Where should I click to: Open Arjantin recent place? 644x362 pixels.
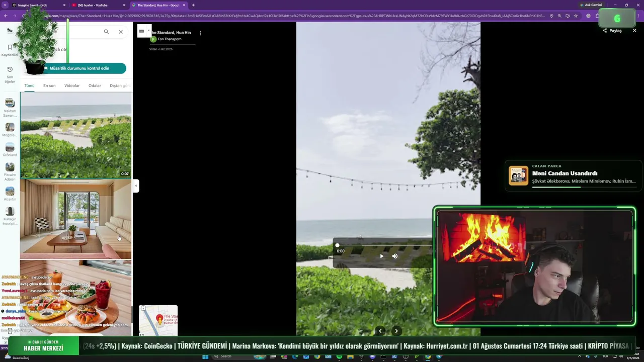(x=10, y=194)
